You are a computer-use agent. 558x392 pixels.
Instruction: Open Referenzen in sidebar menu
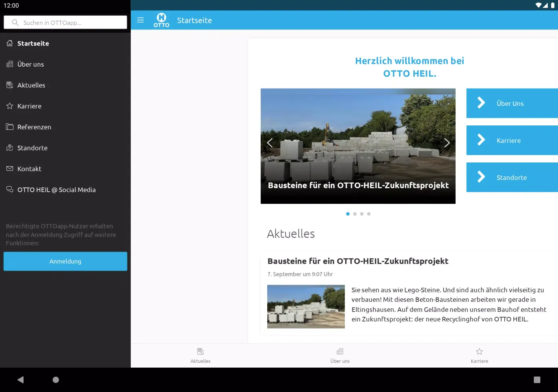(x=65, y=127)
